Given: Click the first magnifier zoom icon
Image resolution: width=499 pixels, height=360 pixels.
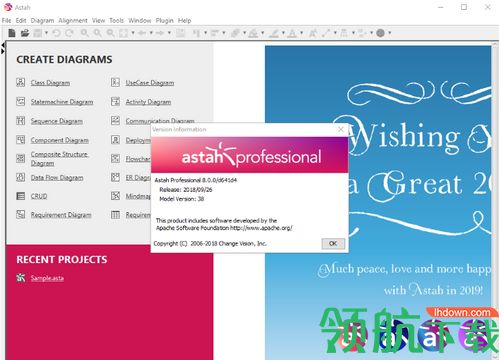Looking at the screenshot, I should coord(84,33).
